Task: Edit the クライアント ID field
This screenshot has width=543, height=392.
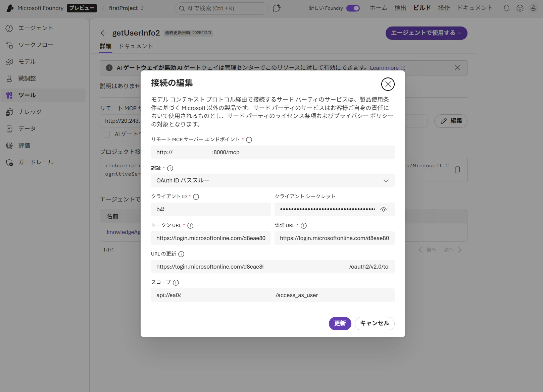Action: [x=211, y=209]
